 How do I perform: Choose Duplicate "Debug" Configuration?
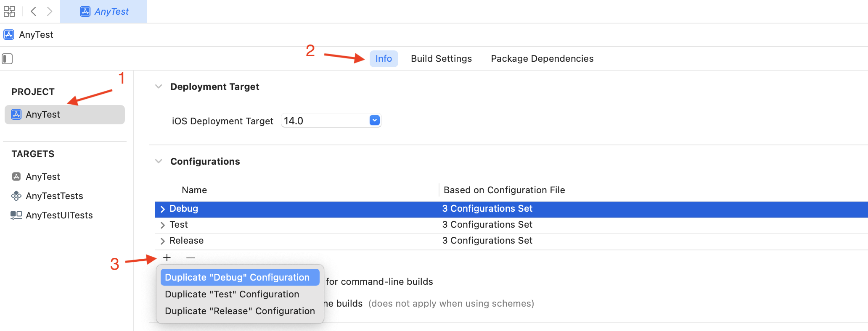tap(237, 277)
